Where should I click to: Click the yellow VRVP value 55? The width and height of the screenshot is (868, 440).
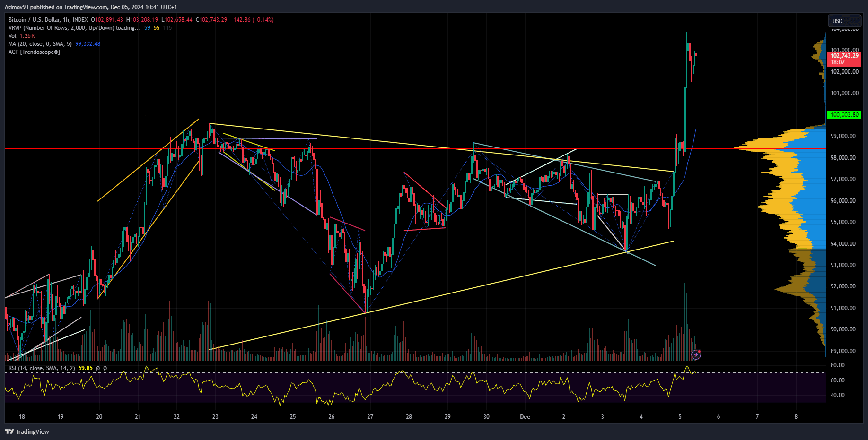coord(157,28)
